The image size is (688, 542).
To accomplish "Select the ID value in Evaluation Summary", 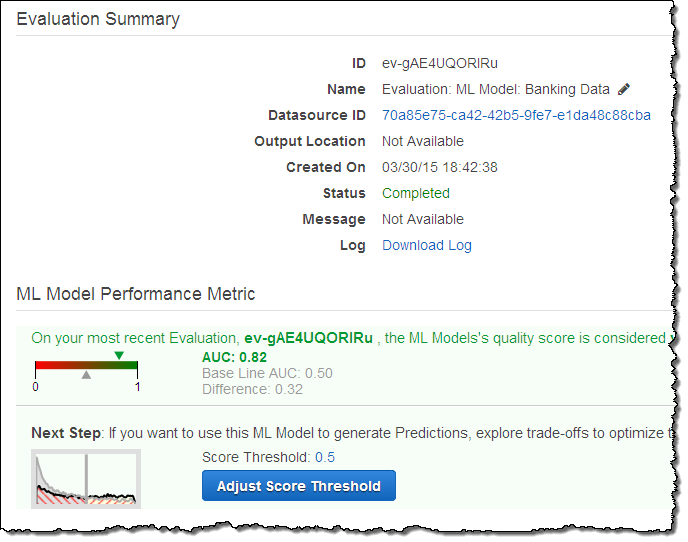I will (x=440, y=63).
